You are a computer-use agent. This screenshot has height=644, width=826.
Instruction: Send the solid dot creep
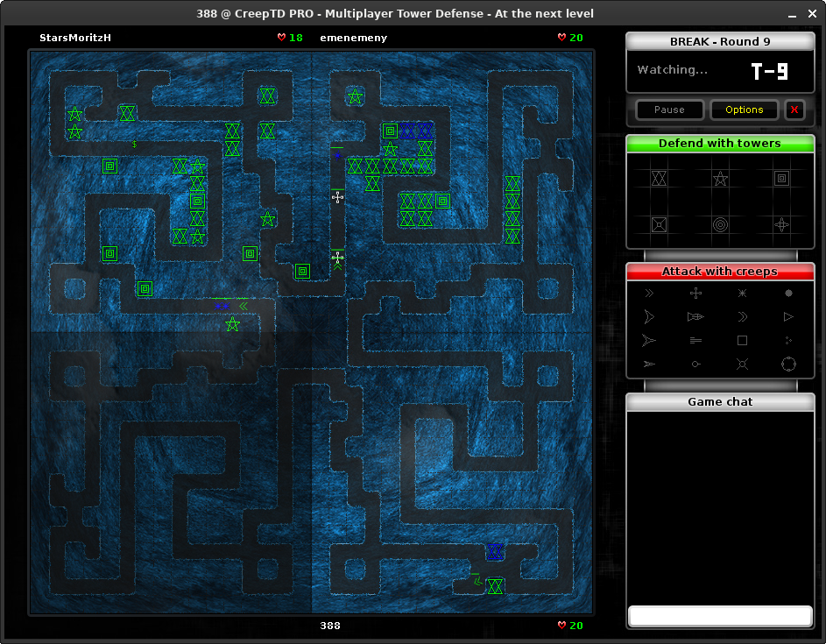[x=788, y=293]
